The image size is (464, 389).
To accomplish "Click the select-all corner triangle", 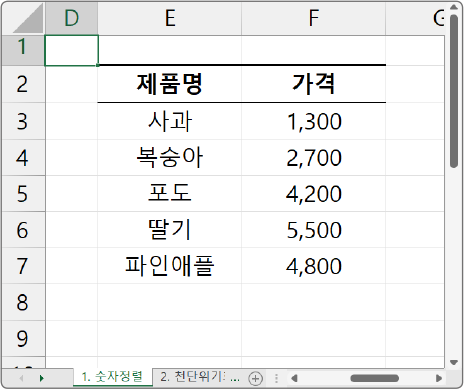I will (x=28, y=19).
